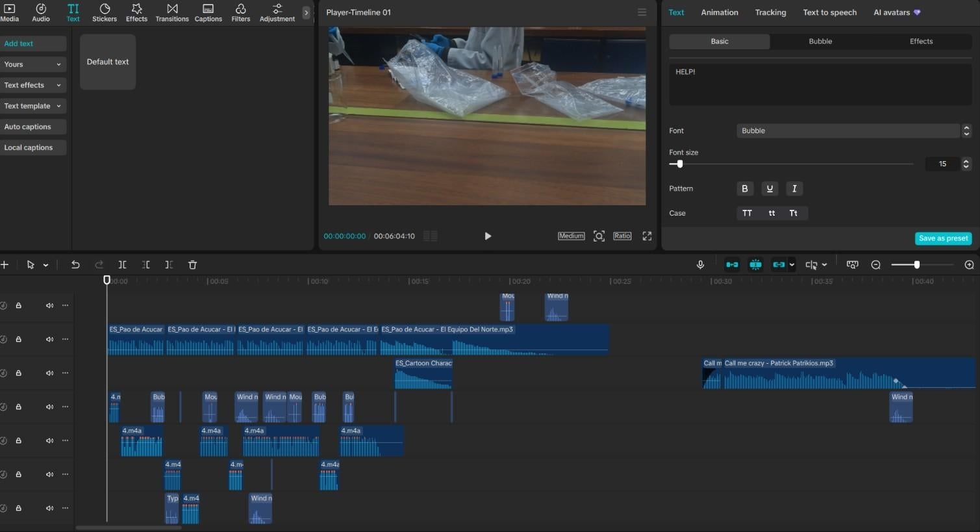Switch to the Effects sub-tab

[921, 41]
